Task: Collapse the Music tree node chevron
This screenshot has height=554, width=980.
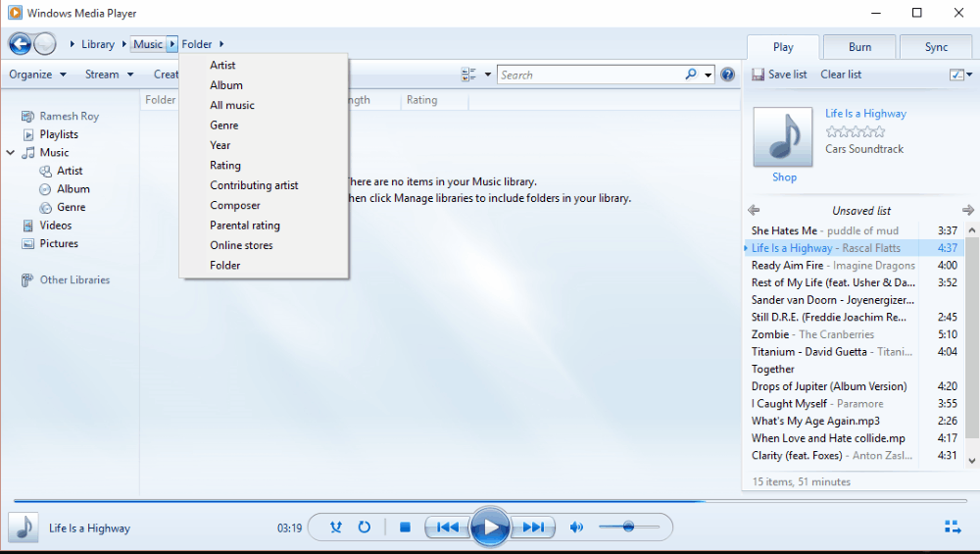Action: click(x=11, y=152)
